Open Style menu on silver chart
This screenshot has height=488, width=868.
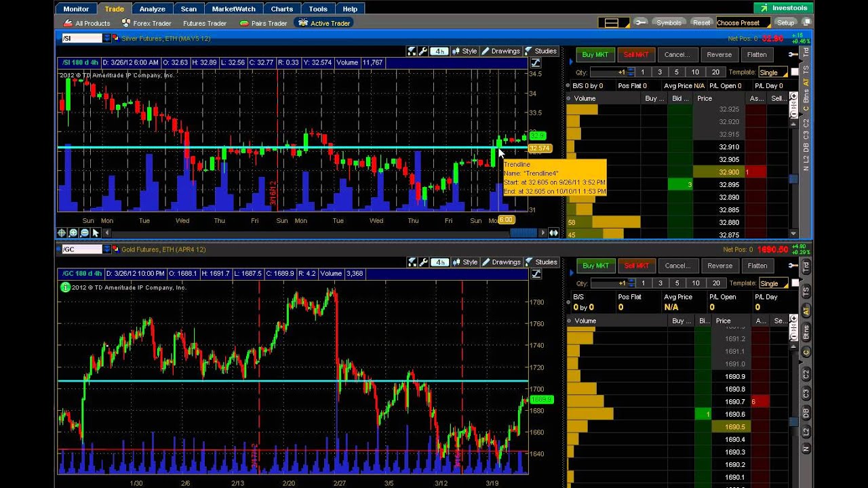click(x=465, y=52)
